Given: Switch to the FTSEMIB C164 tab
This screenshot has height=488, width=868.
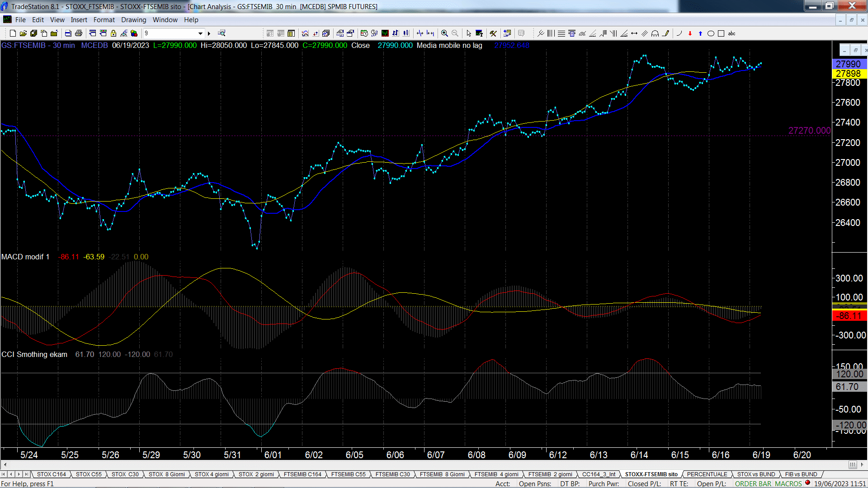Looking at the screenshot, I should pos(302,474).
